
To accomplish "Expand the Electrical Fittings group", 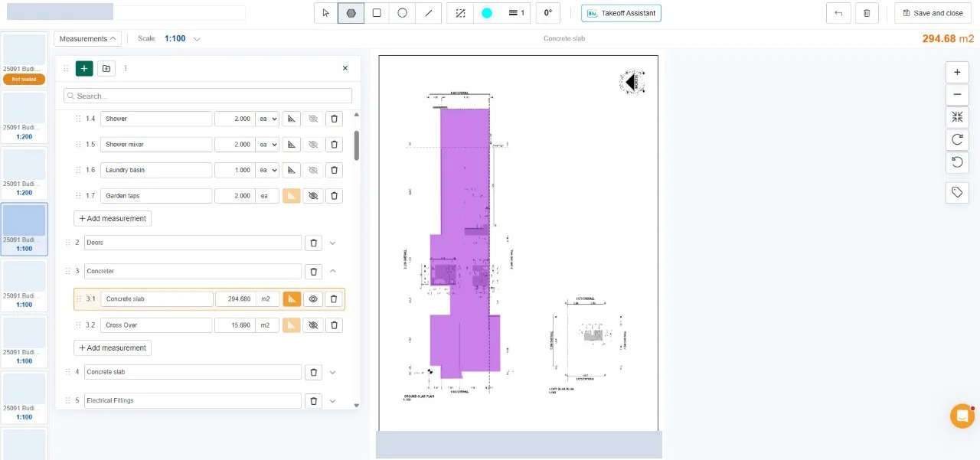I will coord(332,400).
